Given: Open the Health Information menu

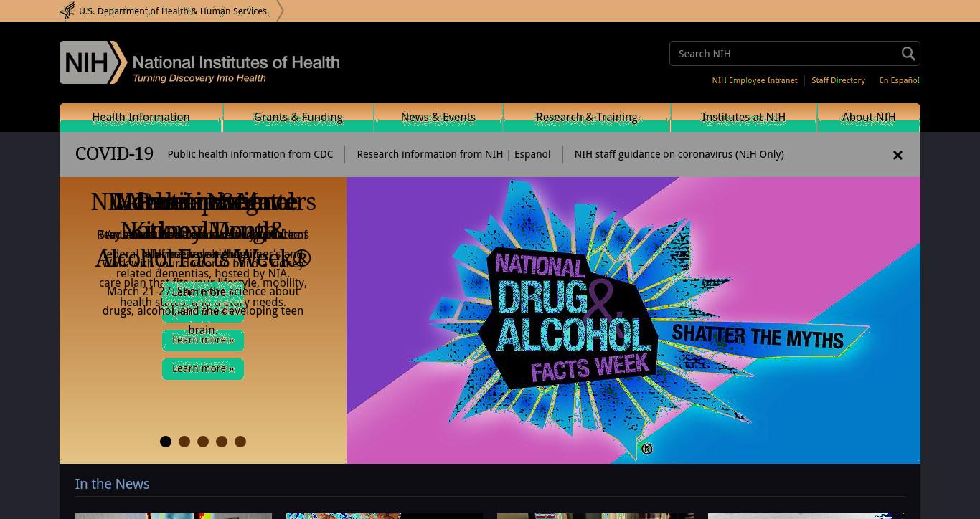Looking at the screenshot, I should (x=141, y=118).
